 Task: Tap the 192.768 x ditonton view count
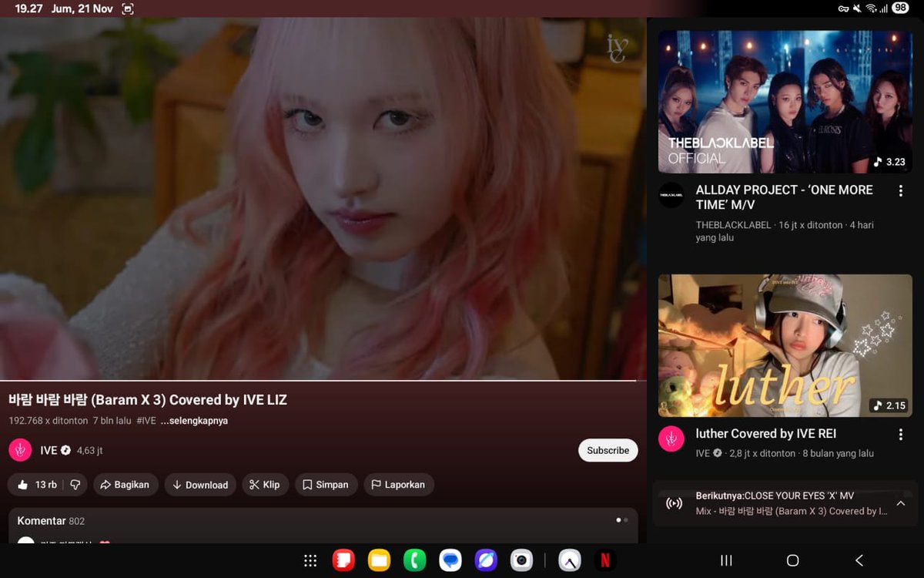[48, 421]
